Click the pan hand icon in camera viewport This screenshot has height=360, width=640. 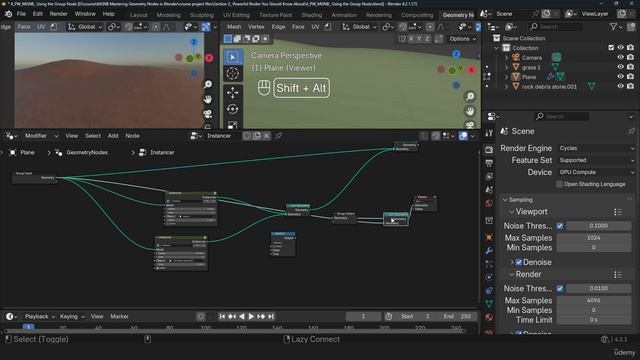coord(470,111)
